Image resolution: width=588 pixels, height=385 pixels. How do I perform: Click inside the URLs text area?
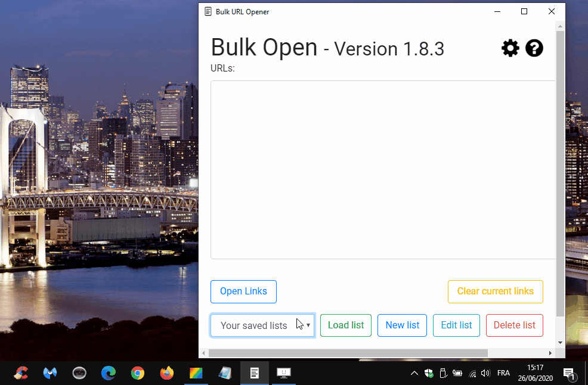(383, 169)
